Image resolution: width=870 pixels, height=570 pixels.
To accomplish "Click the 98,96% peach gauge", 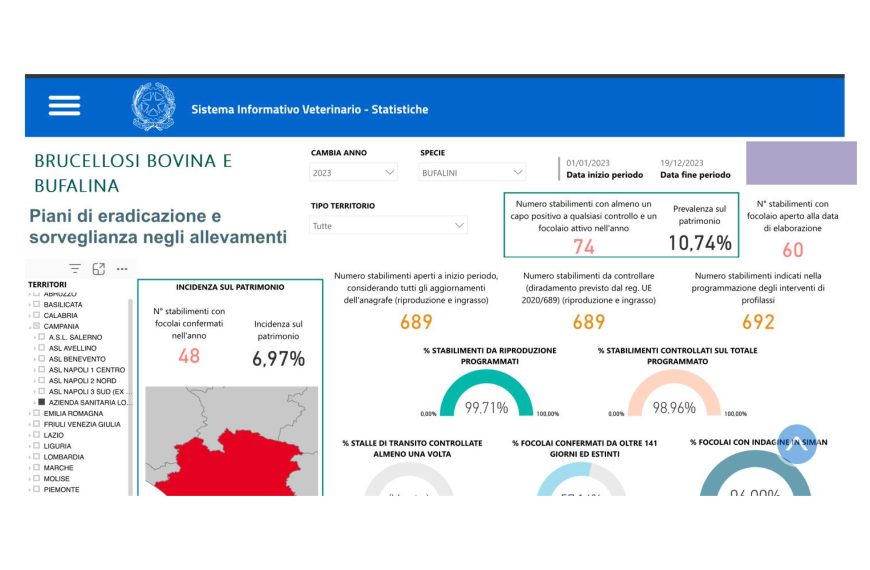I will click(674, 393).
